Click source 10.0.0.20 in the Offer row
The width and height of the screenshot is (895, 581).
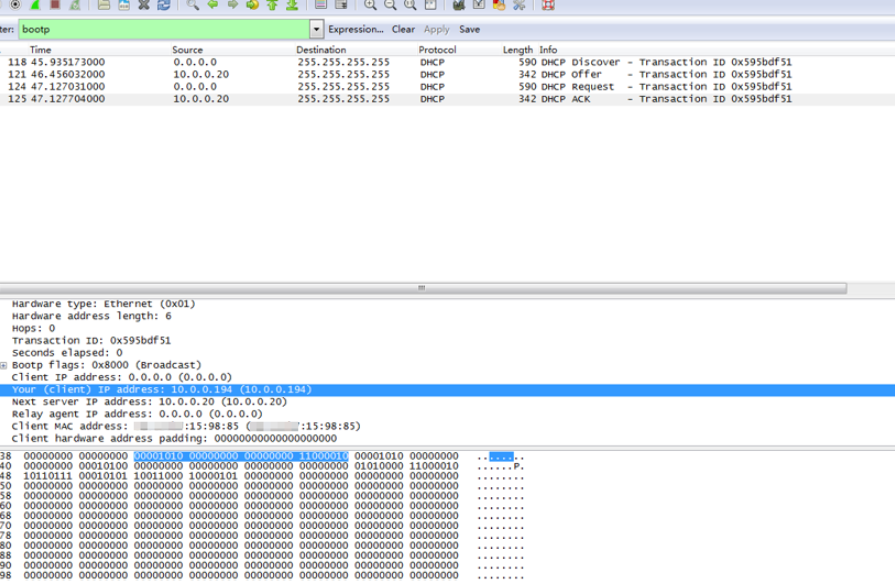click(x=201, y=74)
